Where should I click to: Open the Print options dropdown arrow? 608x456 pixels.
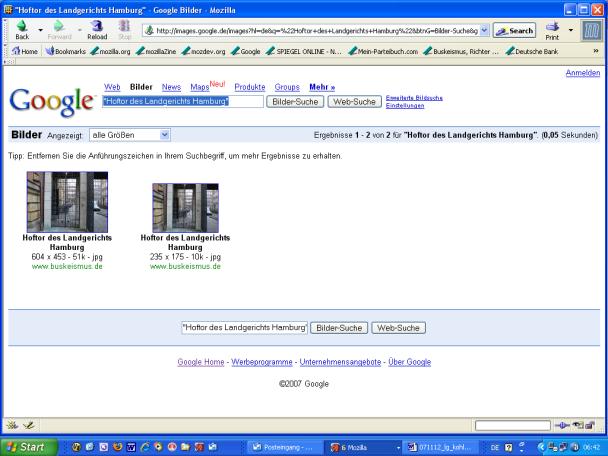[x=571, y=30]
